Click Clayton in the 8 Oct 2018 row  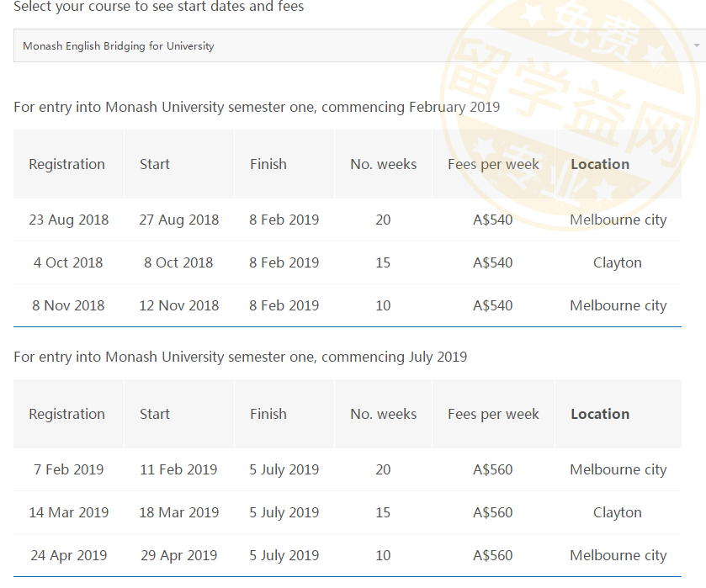point(617,262)
